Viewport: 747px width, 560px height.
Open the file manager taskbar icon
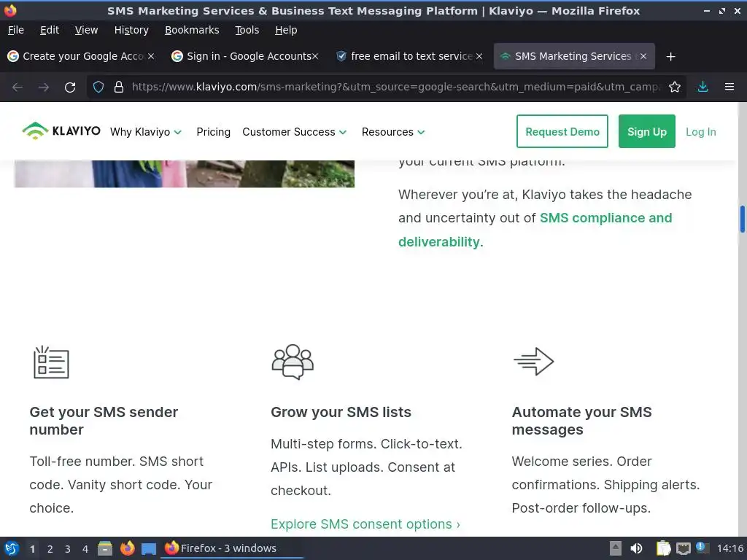tap(105, 548)
